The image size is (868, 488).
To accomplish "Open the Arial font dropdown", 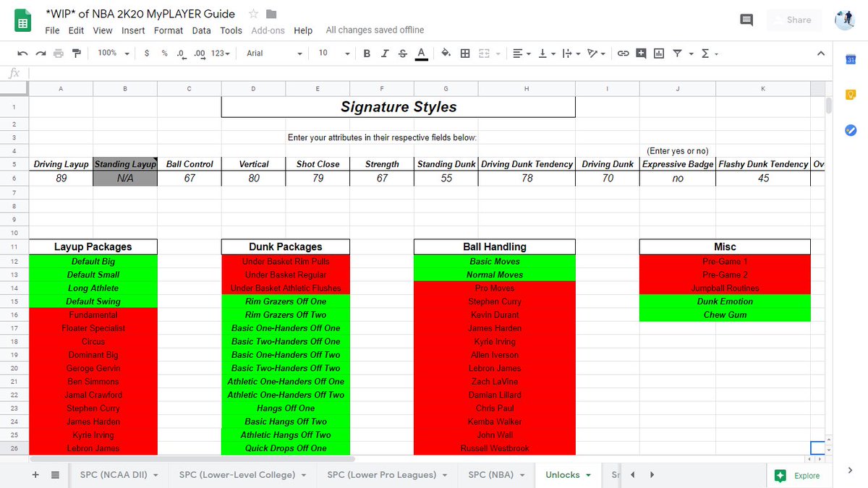I will tap(274, 53).
